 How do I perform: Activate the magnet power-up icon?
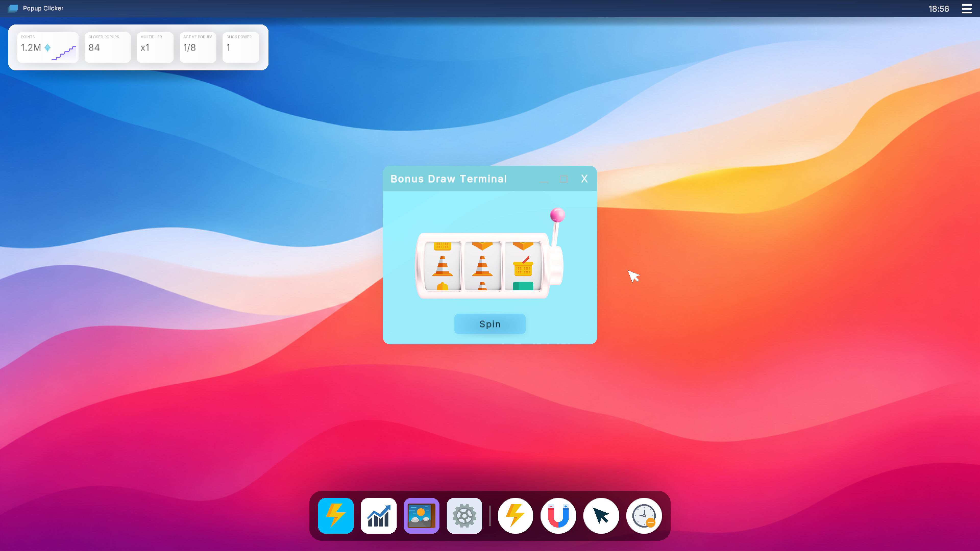point(558,516)
